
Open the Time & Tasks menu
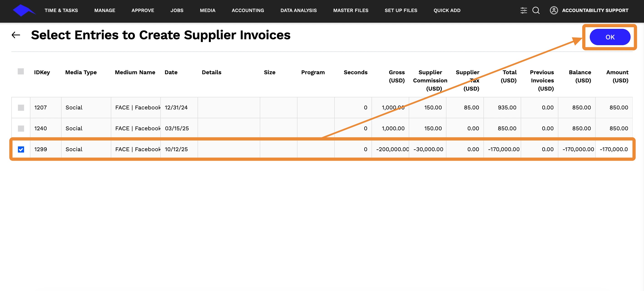tap(61, 10)
